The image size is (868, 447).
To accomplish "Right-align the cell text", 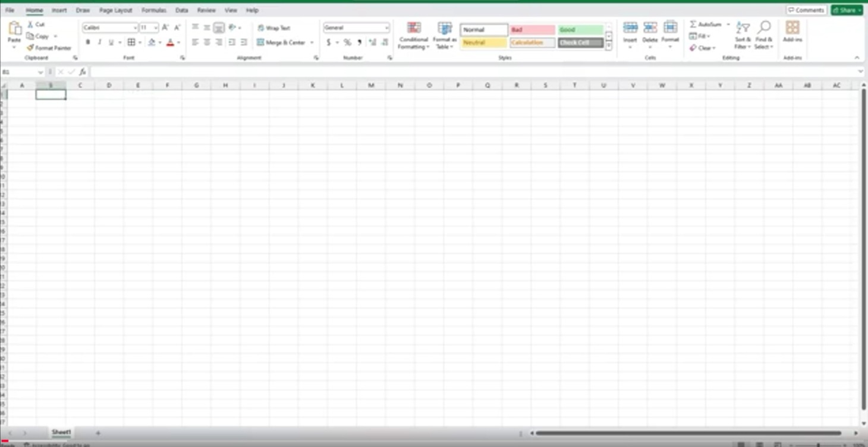I will [x=219, y=42].
